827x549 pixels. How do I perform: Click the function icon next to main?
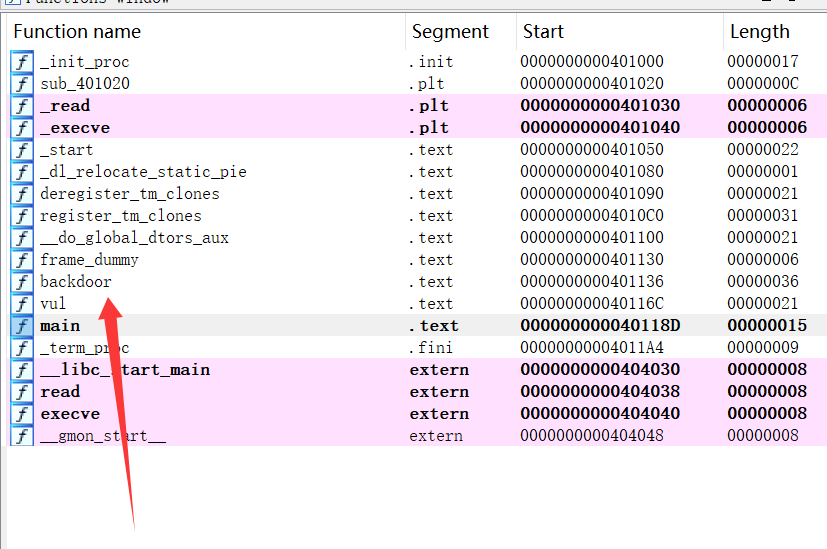(x=21, y=326)
